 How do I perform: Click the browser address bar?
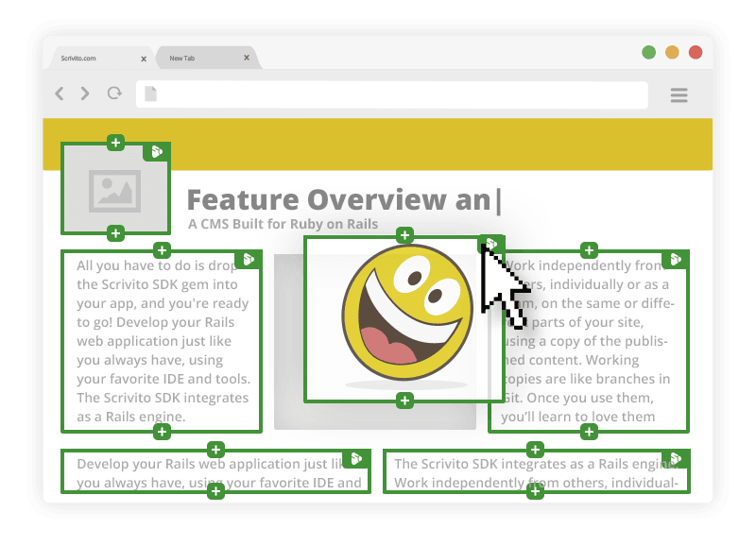pos(392,94)
